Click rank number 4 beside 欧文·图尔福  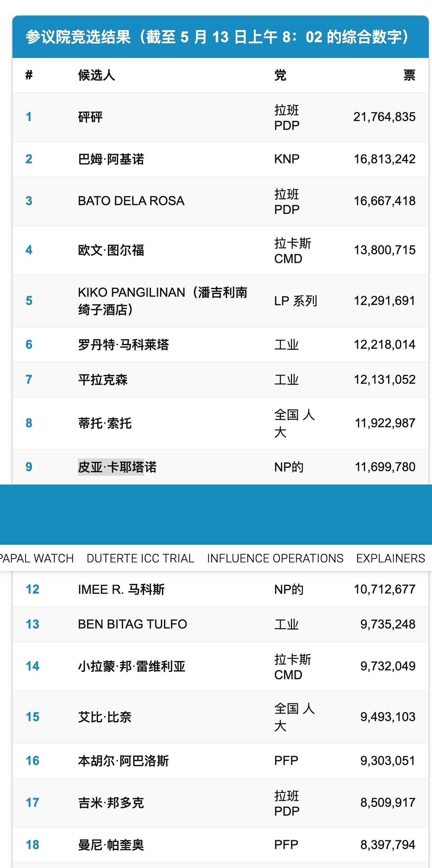[x=29, y=250]
